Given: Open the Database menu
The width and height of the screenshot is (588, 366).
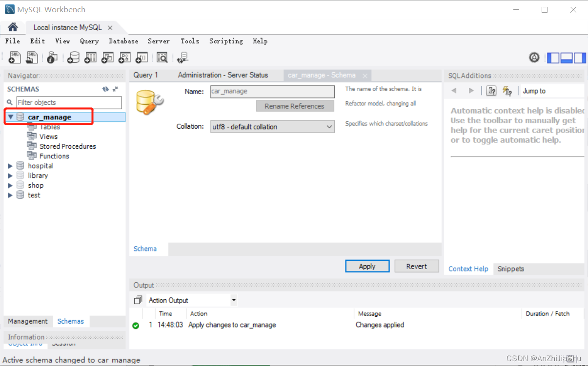Looking at the screenshot, I should coord(123,41).
